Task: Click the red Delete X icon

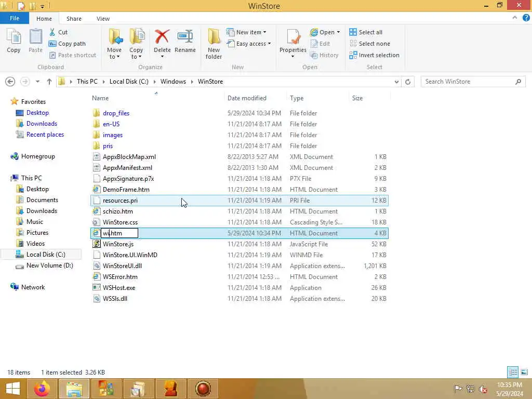Action: 162,37
